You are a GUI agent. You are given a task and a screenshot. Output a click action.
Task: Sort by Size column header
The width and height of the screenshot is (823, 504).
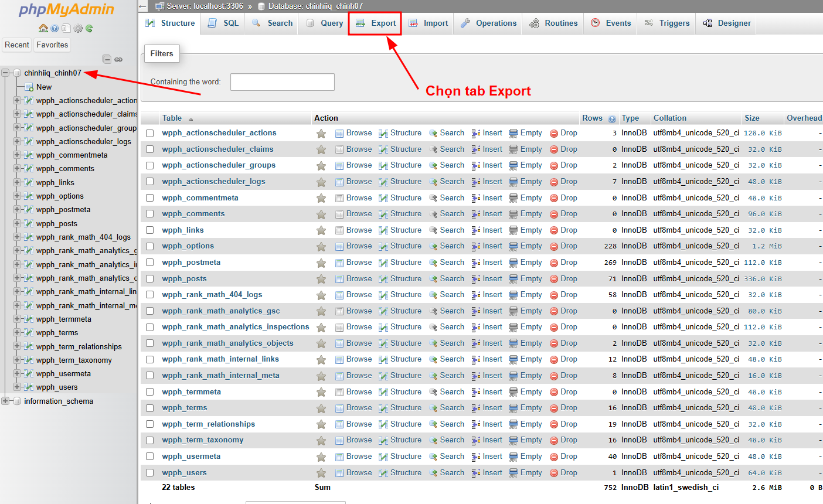pos(752,118)
